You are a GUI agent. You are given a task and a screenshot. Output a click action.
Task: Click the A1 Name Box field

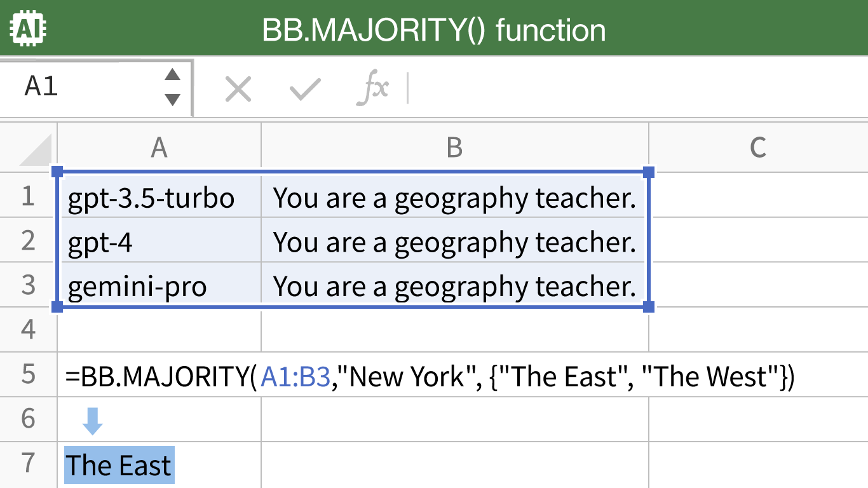95,87
